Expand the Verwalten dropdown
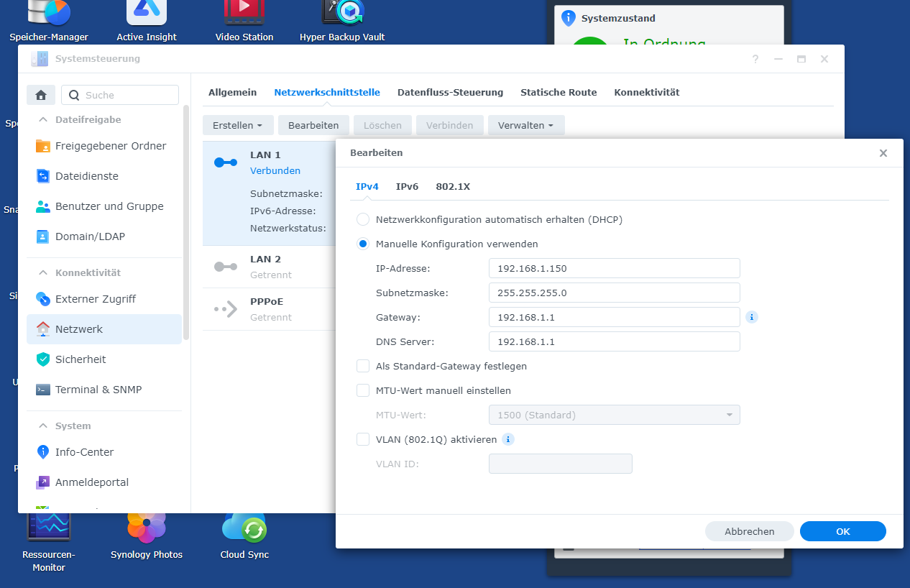The width and height of the screenshot is (910, 588). (x=525, y=125)
